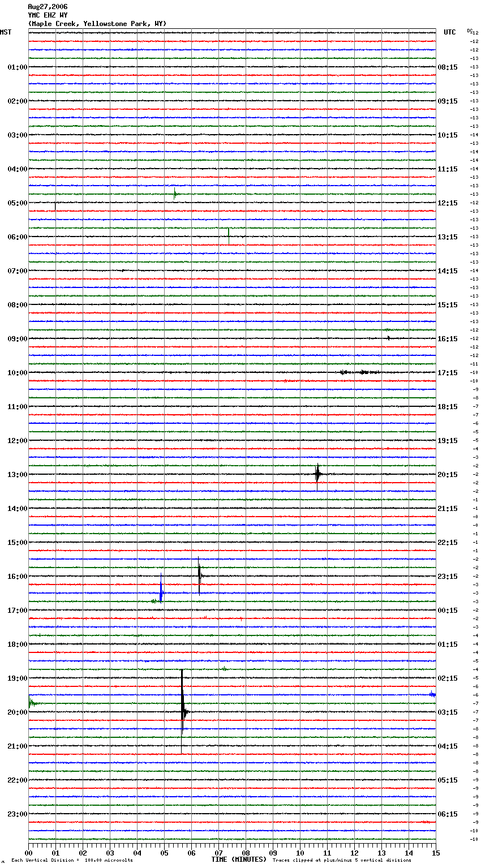Click the Each Vertical Division 100.00 microvolts note
Screen dimensions: 481x868
tap(72, 860)
